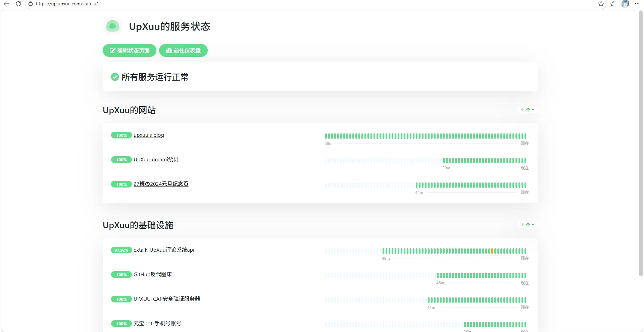Open the favorites list icon
This screenshot has height=332, width=644.
[613, 4]
